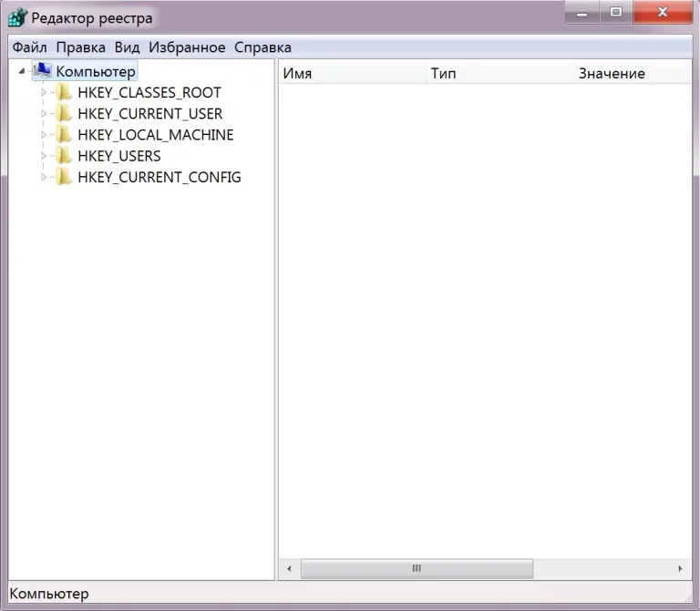Screen dimensions: 700x611
Task: Click the HKEY_CURRENT_CONFIG folder icon
Action: (x=64, y=177)
